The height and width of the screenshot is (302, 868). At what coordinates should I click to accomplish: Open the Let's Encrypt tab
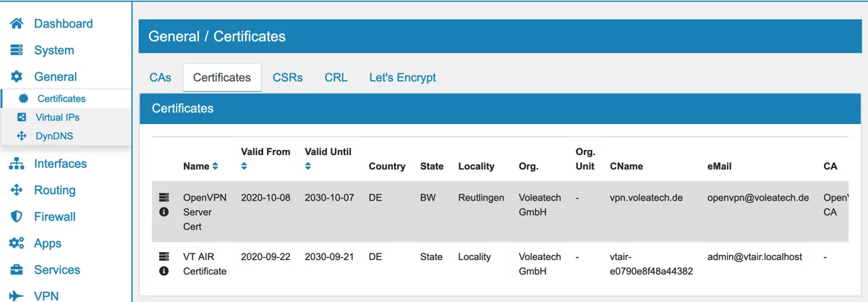402,77
